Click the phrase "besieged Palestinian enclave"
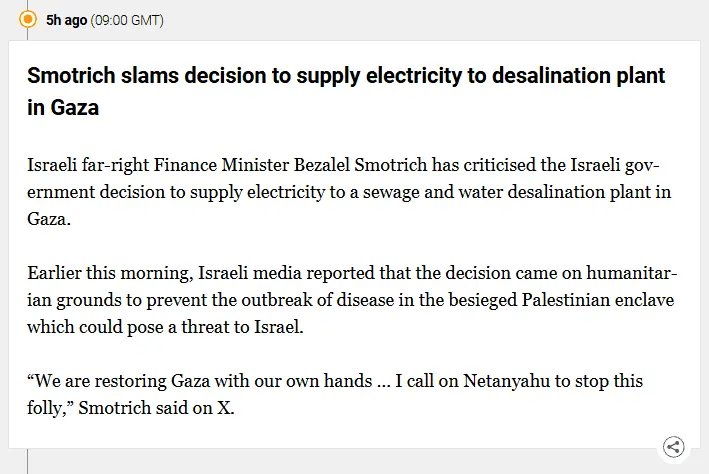Viewport: 709px width, 474px height. [x=578, y=299]
